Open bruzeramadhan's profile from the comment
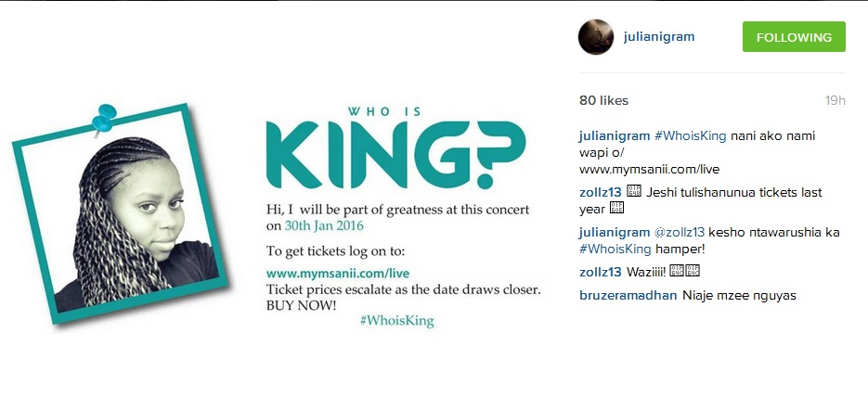The height and width of the screenshot is (397, 868). (628, 296)
